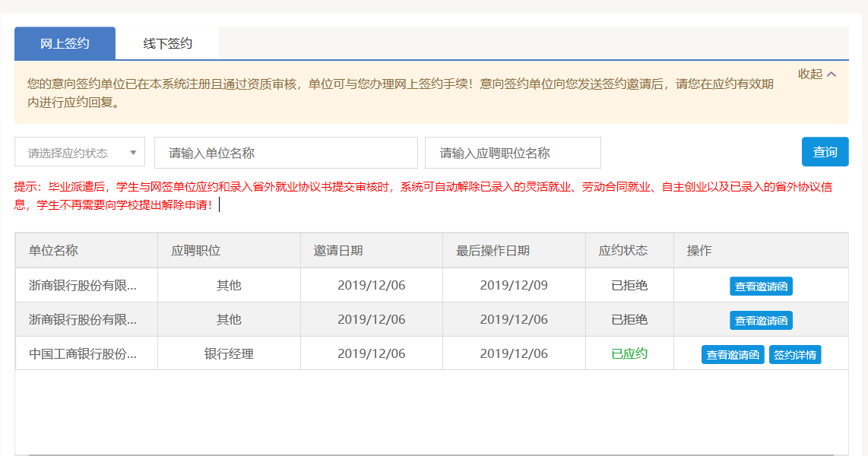Image resolution: width=868 pixels, height=456 pixels.
Task: Click the 应约状态 column header
Action: pos(623,250)
